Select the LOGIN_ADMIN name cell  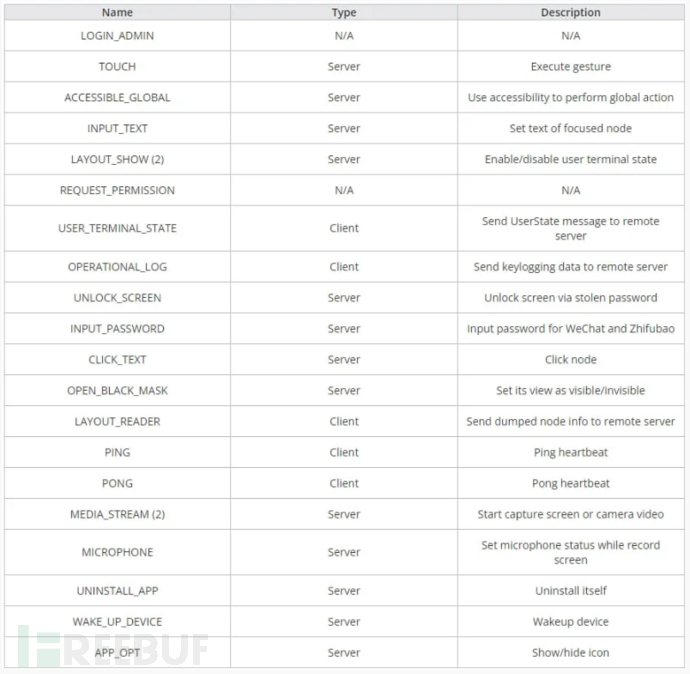(117, 36)
